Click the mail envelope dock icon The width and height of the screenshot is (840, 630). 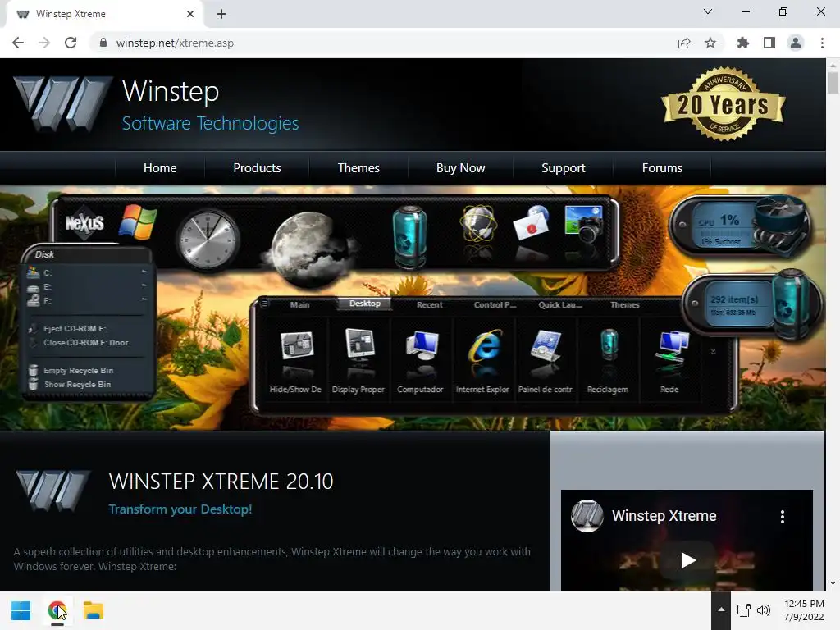[532, 224]
